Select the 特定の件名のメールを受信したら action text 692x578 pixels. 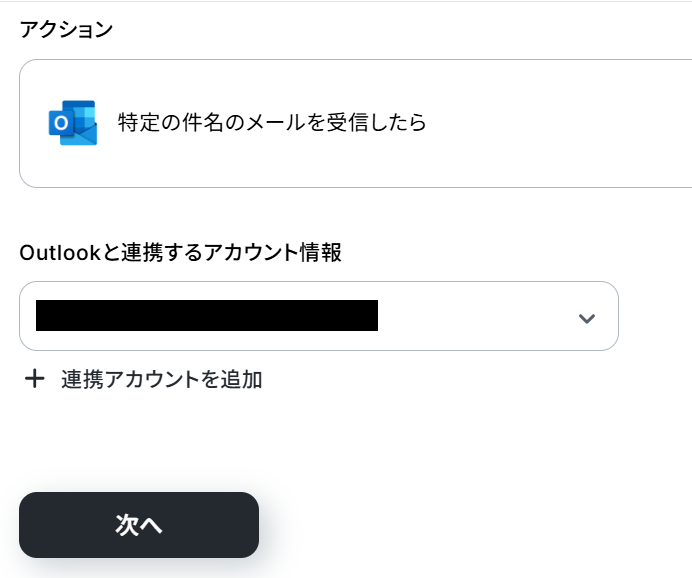(272, 123)
